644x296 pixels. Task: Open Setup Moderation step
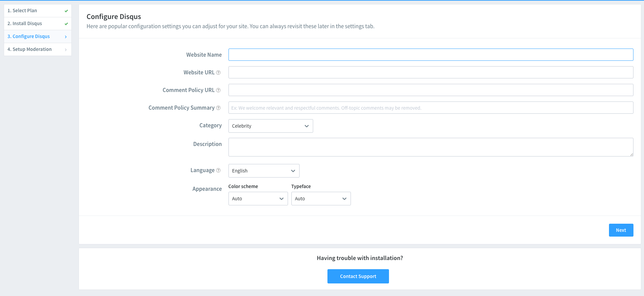38,49
